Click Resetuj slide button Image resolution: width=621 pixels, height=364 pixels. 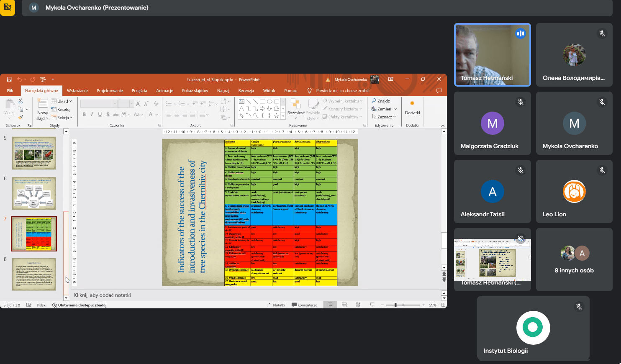coord(61,109)
